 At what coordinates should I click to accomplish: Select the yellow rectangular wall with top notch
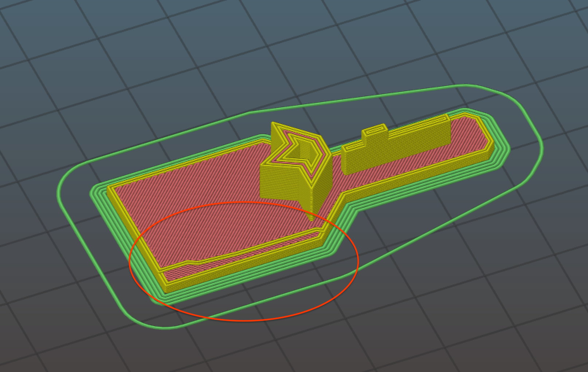pos(396,149)
